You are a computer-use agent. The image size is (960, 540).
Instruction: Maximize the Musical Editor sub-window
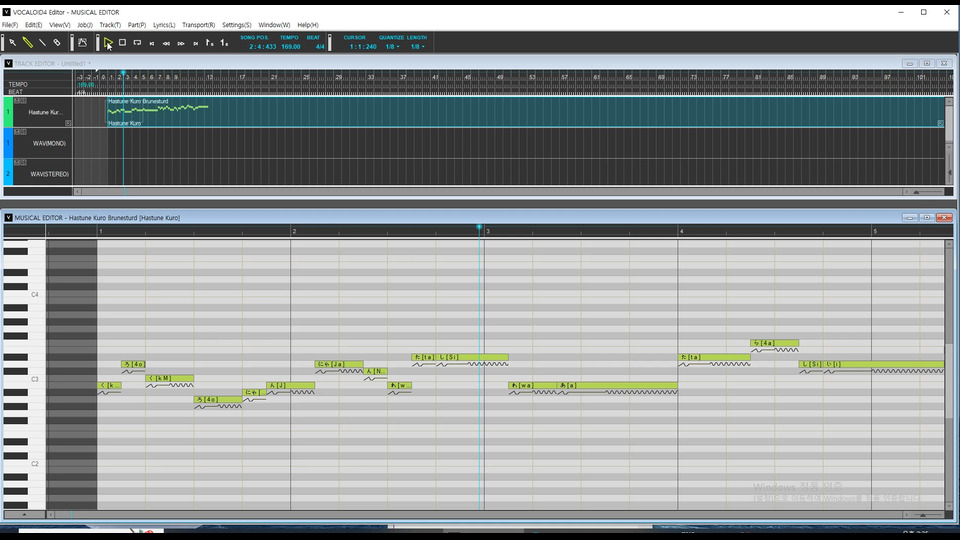click(927, 218)
